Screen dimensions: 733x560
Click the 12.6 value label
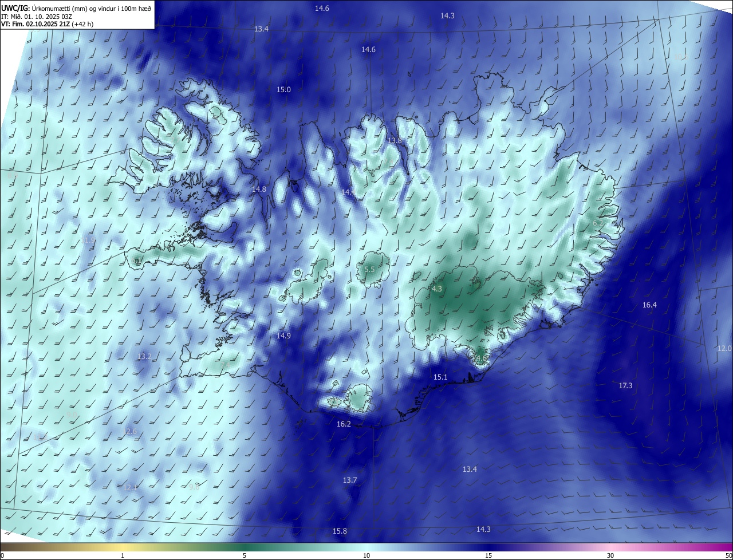tap(131, 431)
